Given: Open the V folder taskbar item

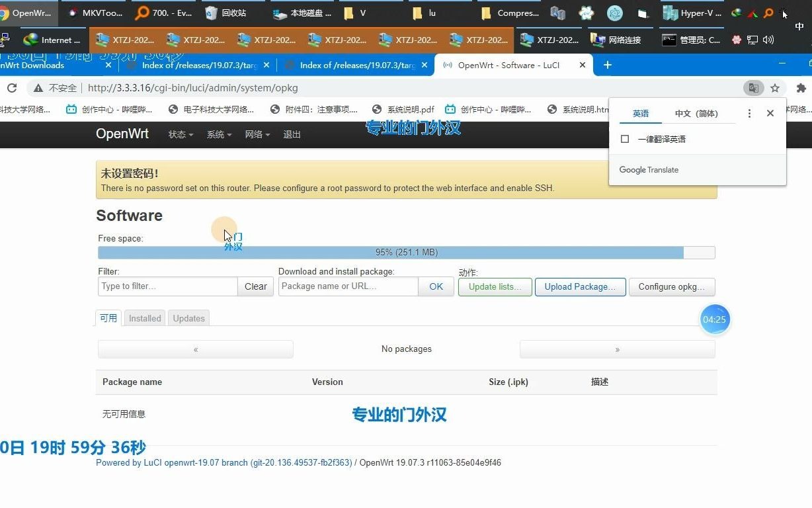Looking at the screenshot, I should click(370, 13).
